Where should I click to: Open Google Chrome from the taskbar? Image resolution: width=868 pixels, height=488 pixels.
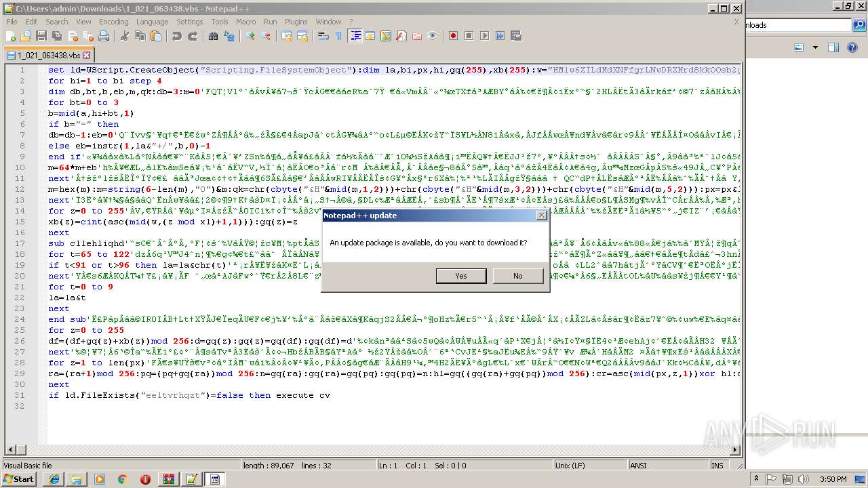(122, 479)
